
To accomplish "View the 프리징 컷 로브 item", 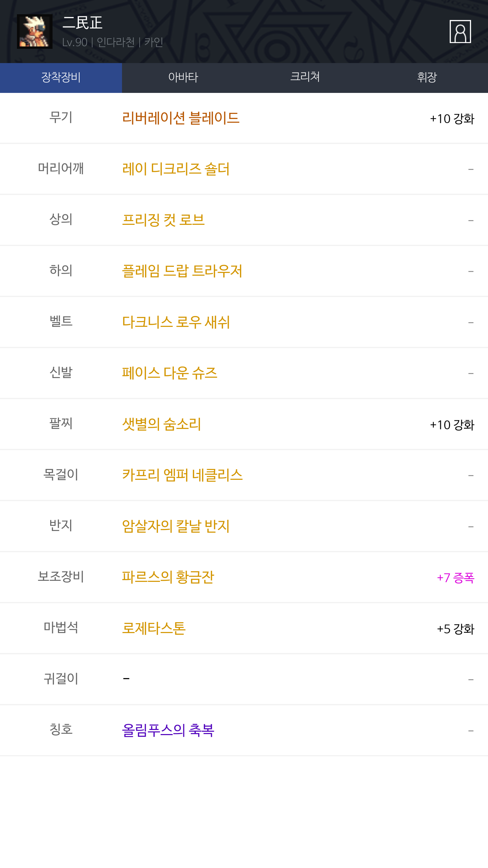I will pyautogui.click(x=163, y=220).
